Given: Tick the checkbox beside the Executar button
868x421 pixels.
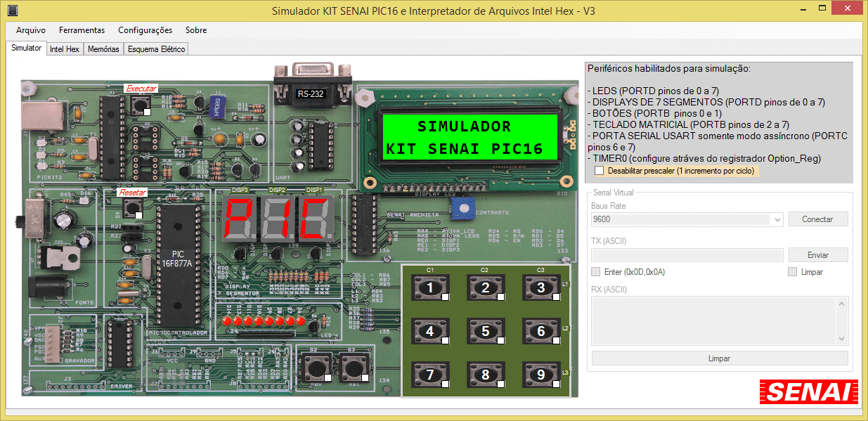Looking at the screenshot, I should pyautogui.click(x=146, y=112).
